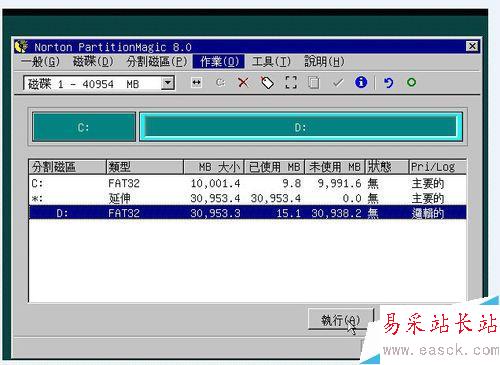Viewport: 500px width, 365px height.
Task: Click the check mark toolbar icon
Action: click(x=338, y=83)
